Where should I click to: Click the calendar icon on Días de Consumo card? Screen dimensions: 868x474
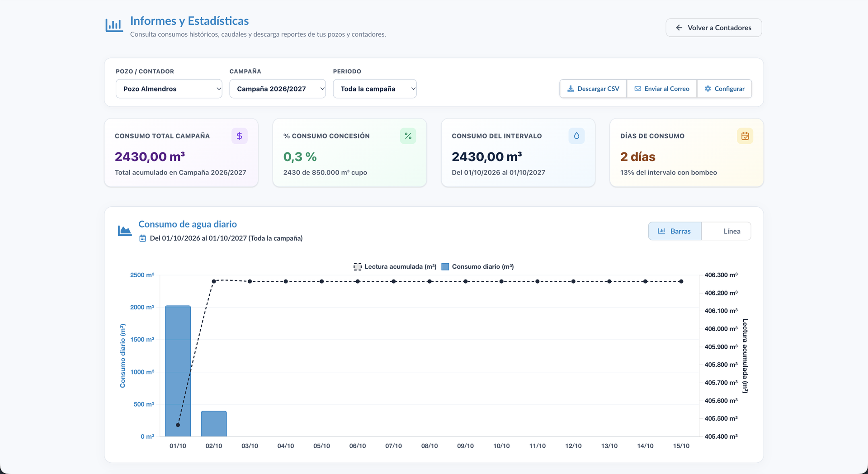coord(745,136)
